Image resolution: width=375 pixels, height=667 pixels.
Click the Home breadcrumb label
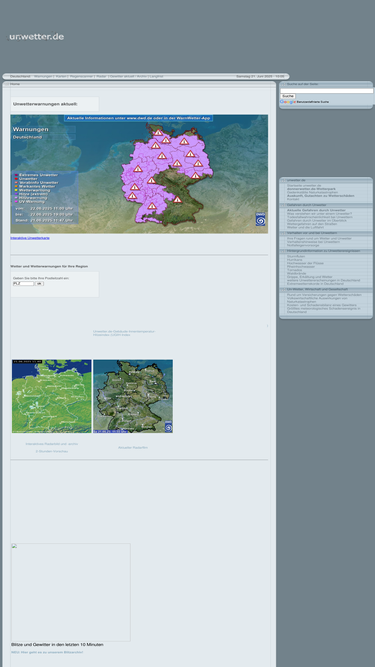(x=15, y=84)
